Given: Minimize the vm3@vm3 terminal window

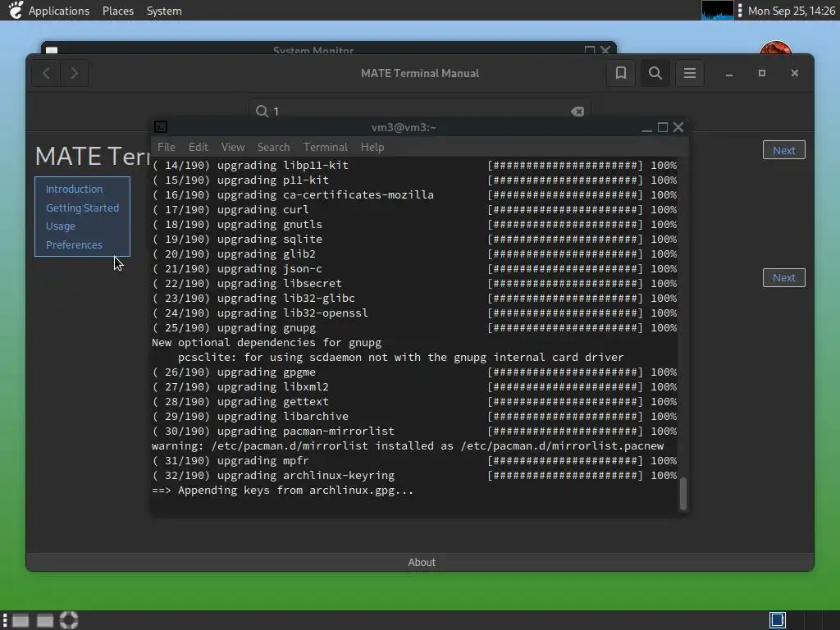Looking at the screenshot, I should [x=647, y=127].
